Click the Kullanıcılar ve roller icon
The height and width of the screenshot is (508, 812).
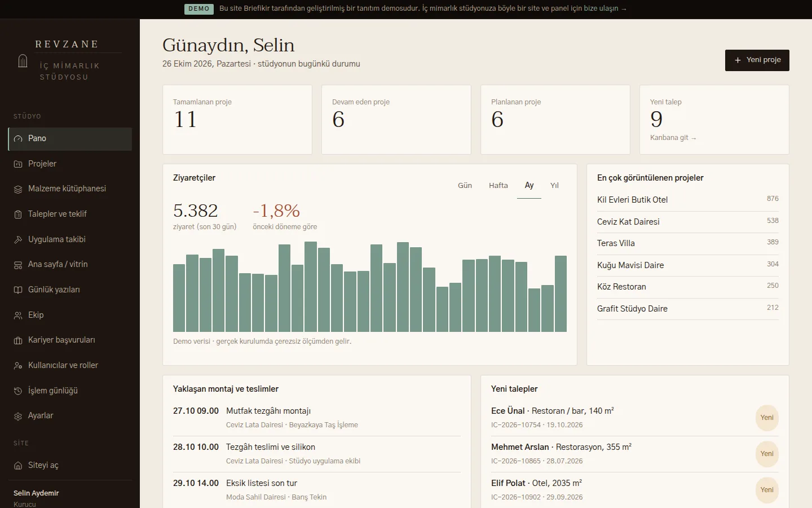pyautogui.click(x=18, y=366)
